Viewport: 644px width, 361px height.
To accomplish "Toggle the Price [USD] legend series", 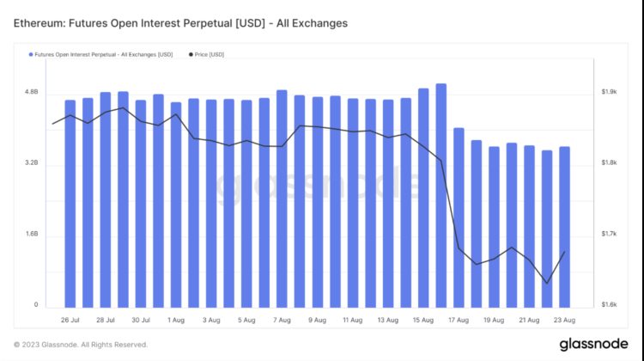I will pos(210,54).
